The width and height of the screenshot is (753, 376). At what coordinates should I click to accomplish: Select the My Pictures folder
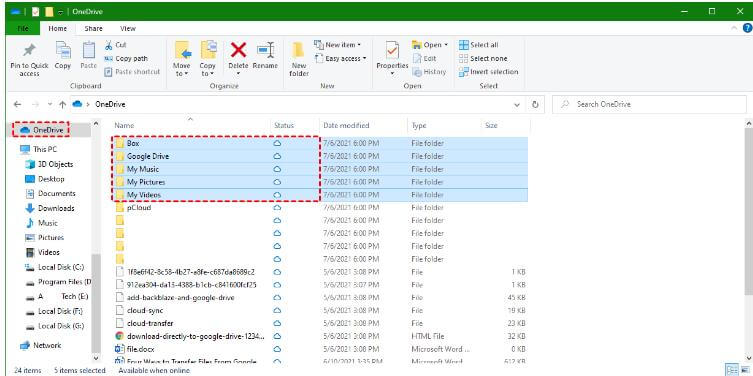pos(320,182)
